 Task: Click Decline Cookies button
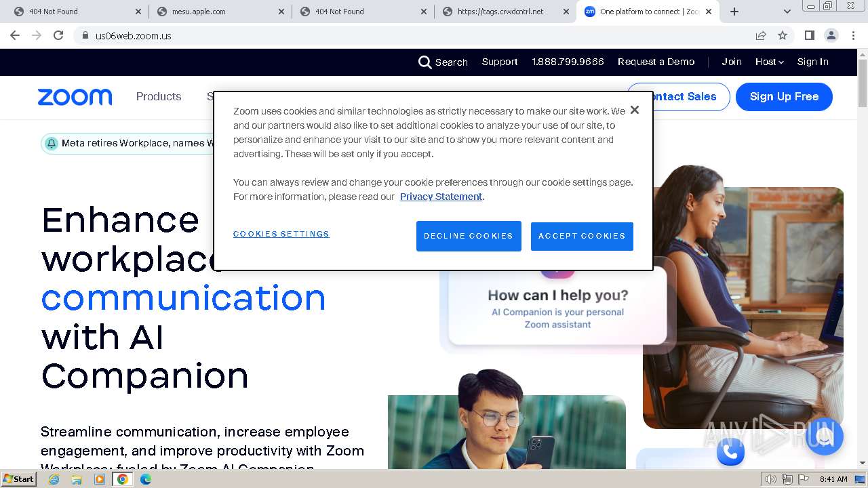[469, 236]
